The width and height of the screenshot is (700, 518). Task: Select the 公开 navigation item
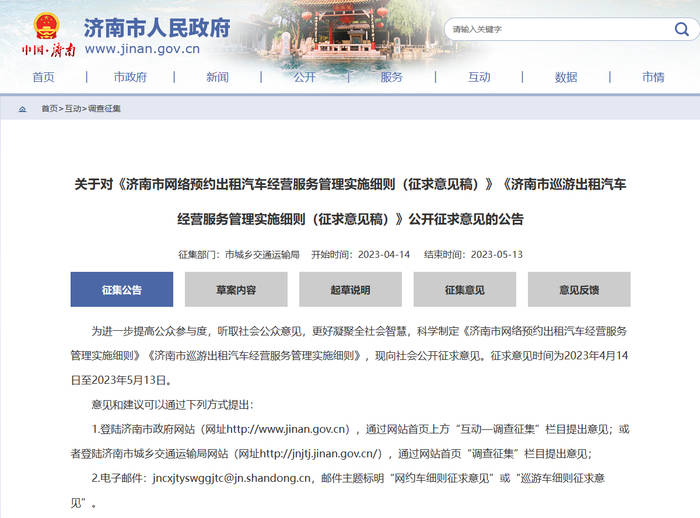pyautogui.click(x=304, y=77)
